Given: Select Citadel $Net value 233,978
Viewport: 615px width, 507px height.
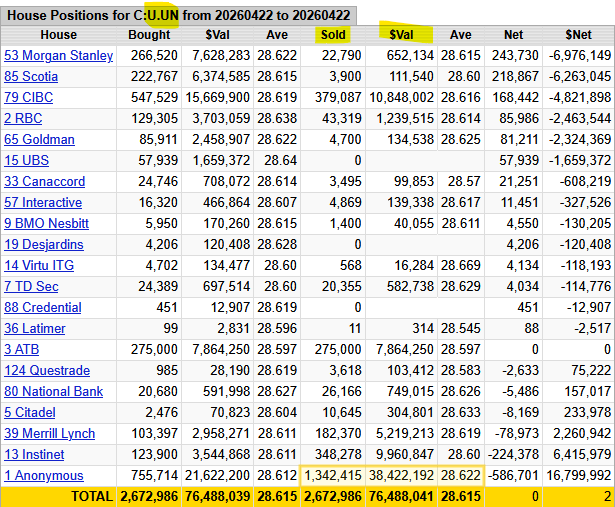Looking at the screenshot, I should (588, 413).
